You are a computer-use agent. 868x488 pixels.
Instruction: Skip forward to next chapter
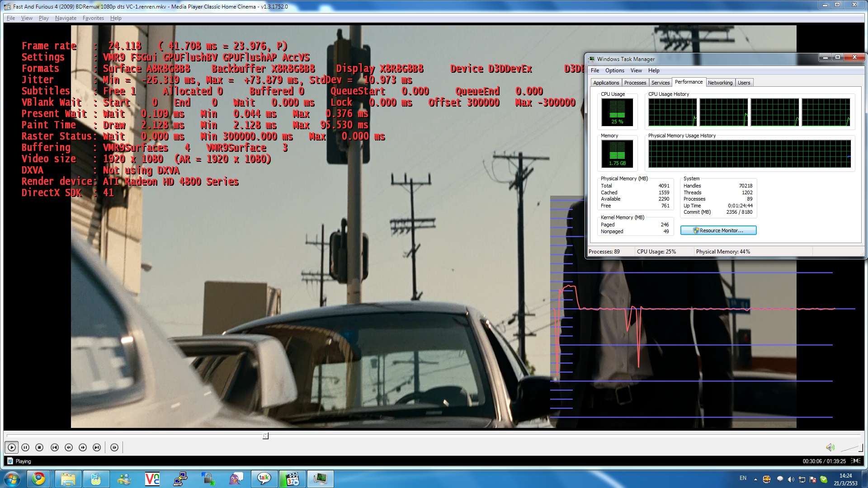pyautogui.click(x=97, y=447)
